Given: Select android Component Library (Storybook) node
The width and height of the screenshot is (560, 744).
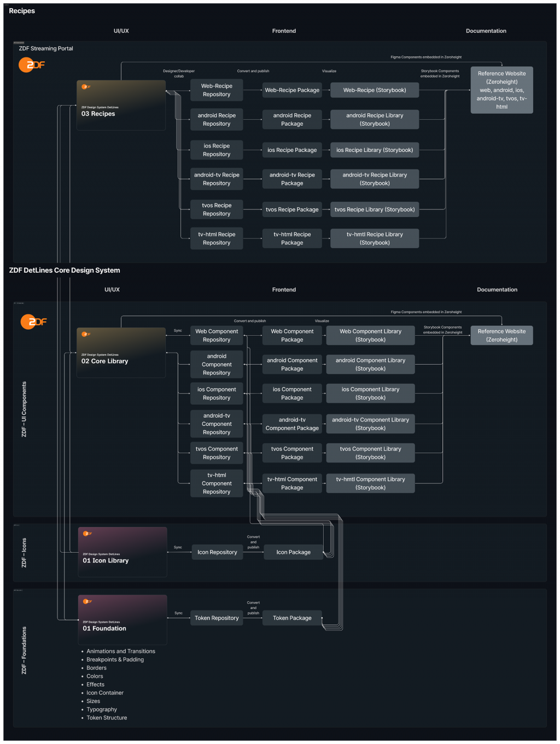Looking at the screenshot, I should 370,365.
